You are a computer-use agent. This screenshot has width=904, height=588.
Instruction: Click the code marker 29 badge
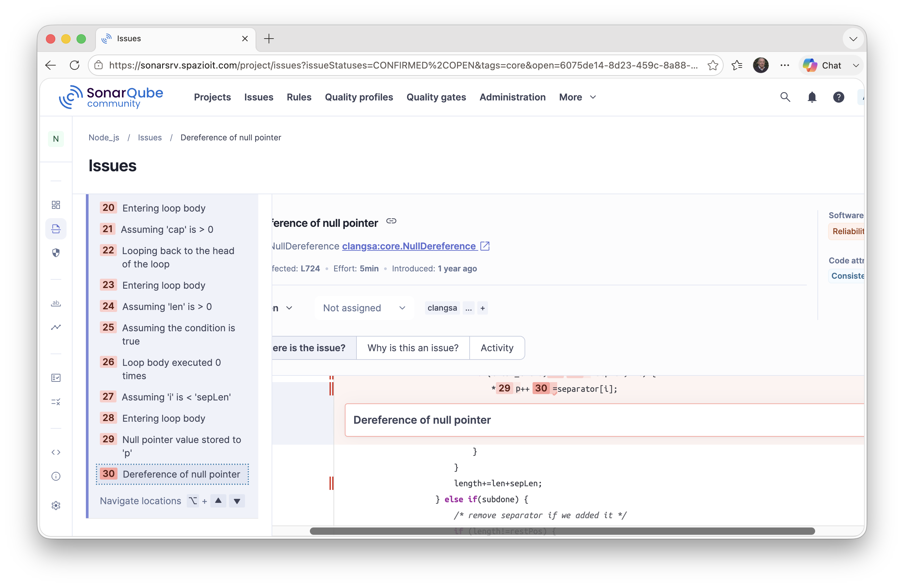point(504,388)
